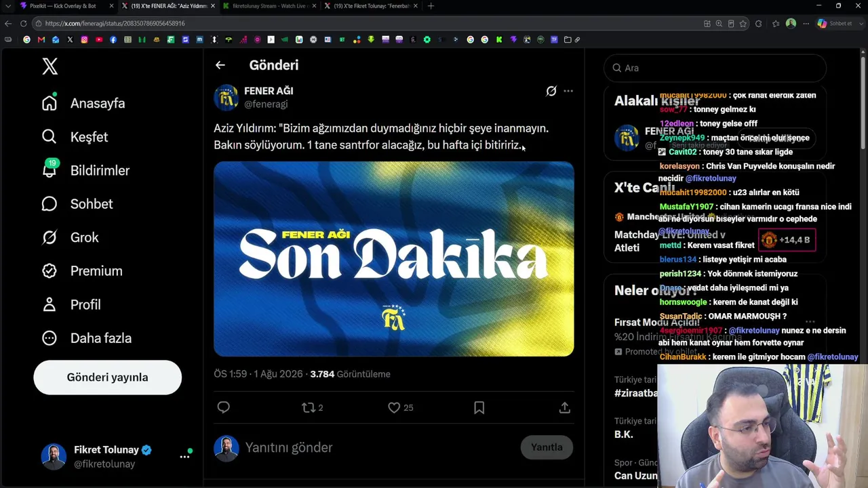This screenshot has width=868, height=488.
Task: Open the post's three-dot more menu
Action: [x=568, y=91]
